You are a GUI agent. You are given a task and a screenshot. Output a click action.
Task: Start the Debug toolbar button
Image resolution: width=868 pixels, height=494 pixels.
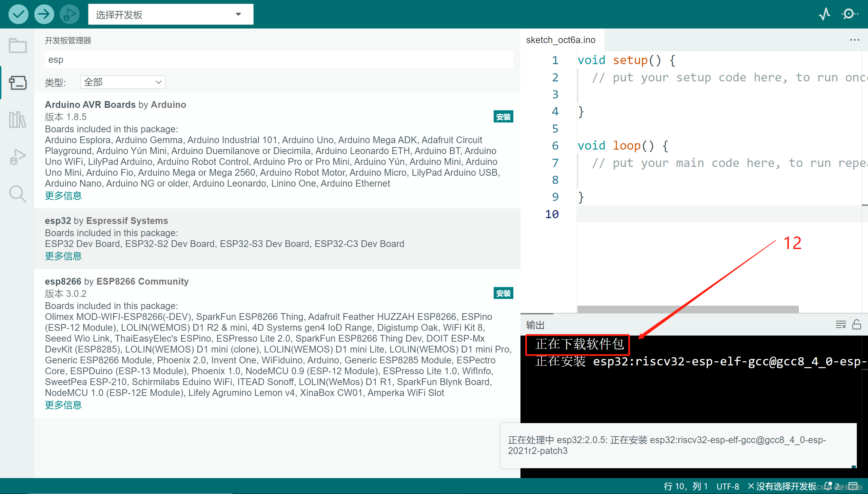[x=70, y=14]
